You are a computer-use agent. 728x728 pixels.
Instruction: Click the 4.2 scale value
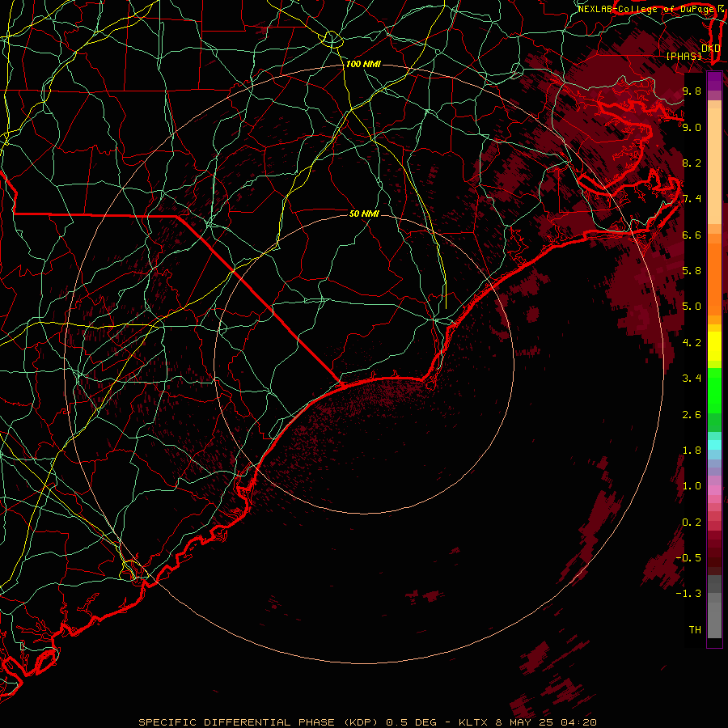(x=692, y=343)
